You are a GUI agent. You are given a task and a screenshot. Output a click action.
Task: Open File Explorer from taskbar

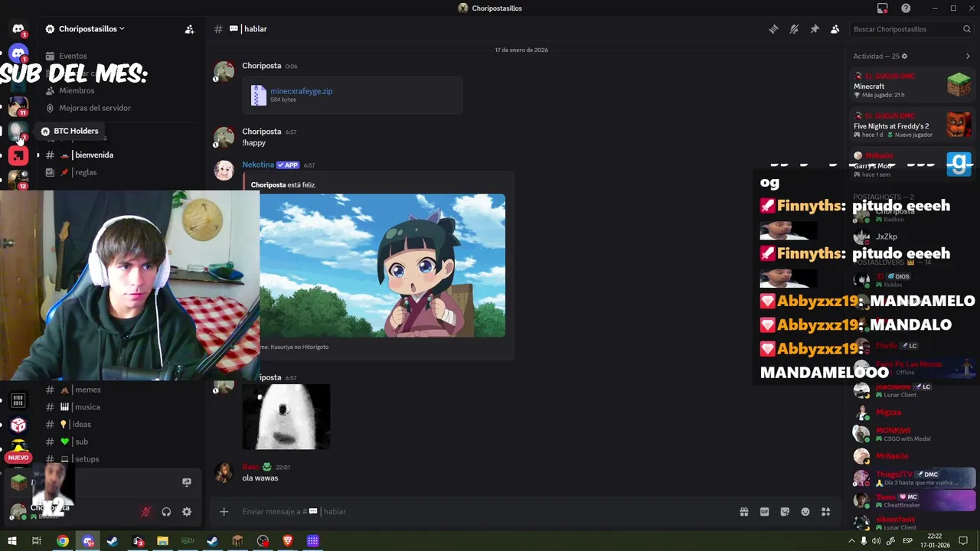(x=162, y=541)
